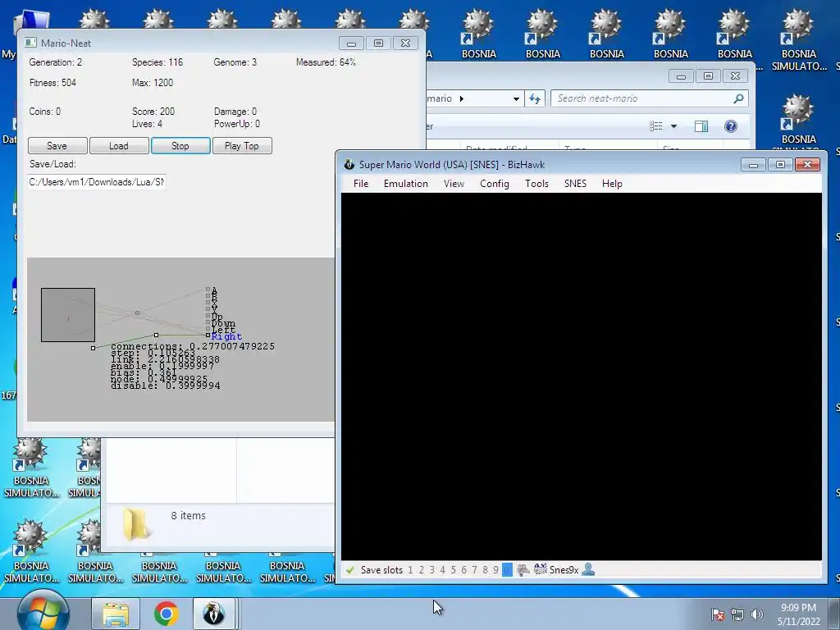This screenshot has width=840, height=630.
Task: Open the Config menu in BizHawk
Action: point(495,184)
